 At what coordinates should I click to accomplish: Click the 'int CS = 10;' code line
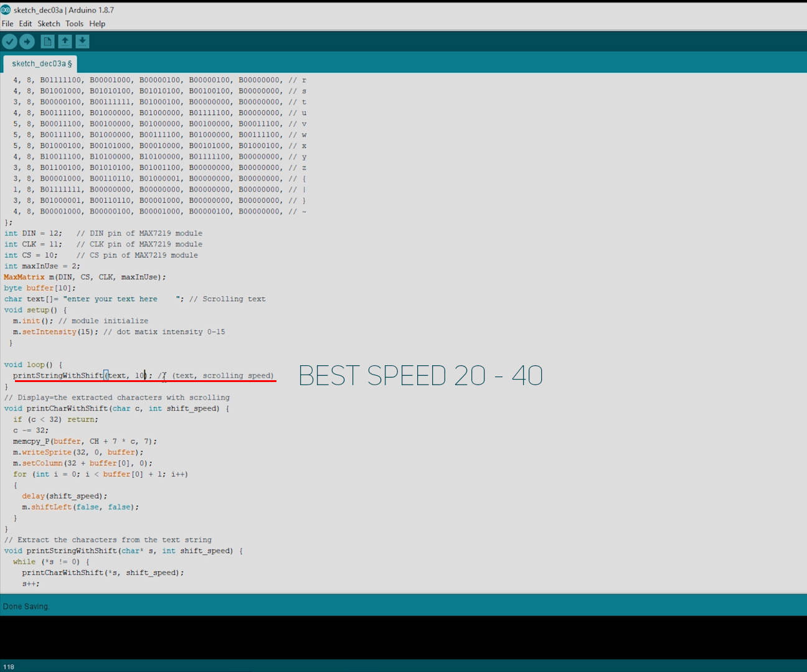[x=31, y=255]
